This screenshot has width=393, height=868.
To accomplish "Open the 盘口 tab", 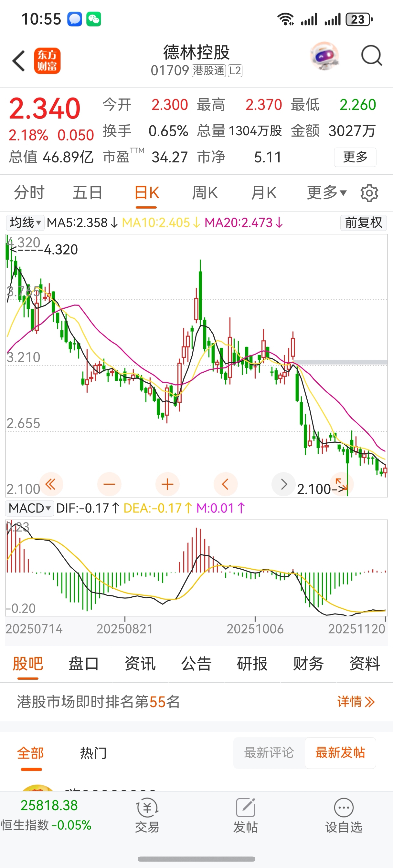I will [84, 664].
